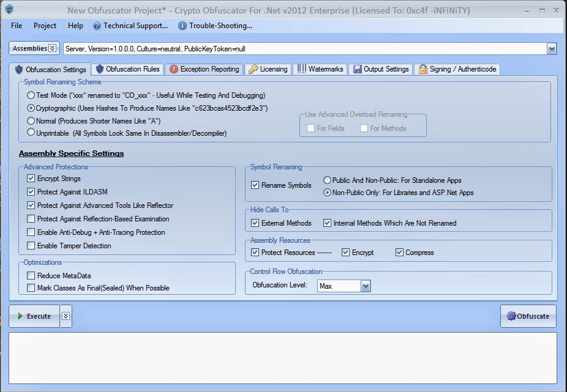Select the Unprintable symbol renaming scheme

point(30,133)
